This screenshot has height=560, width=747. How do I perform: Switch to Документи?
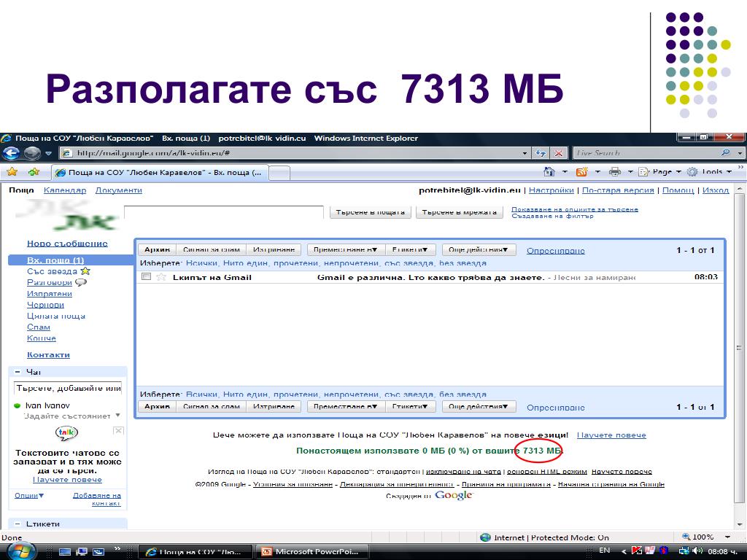[119, 190]
